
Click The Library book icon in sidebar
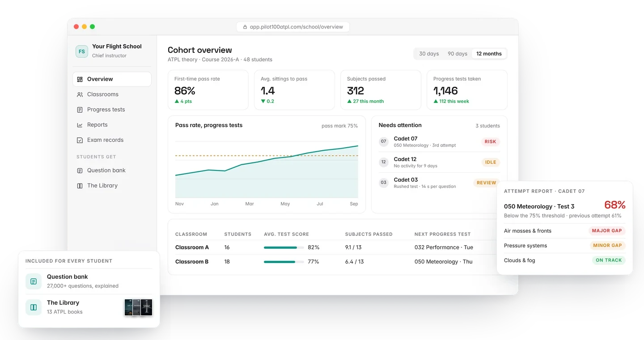[x=80, y=186]
